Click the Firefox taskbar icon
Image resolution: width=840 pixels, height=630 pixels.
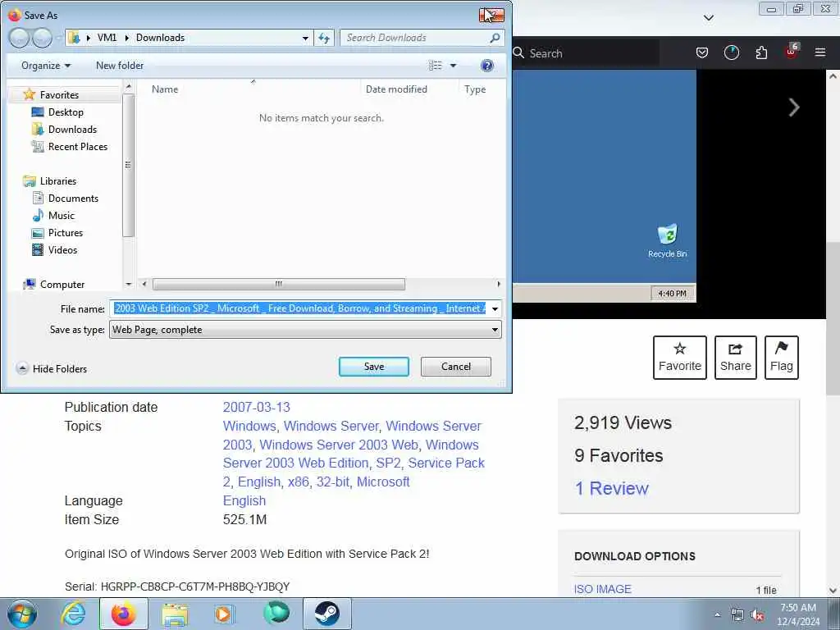coord(123,614)
